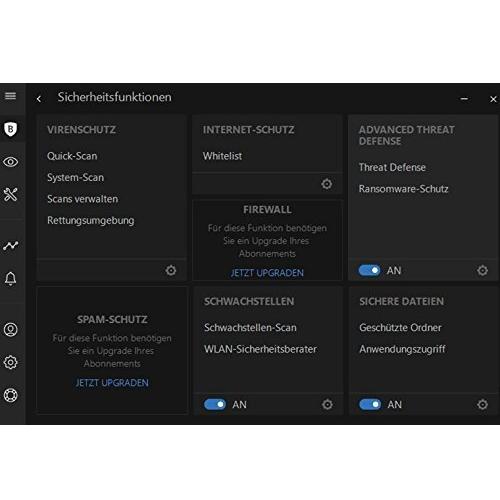Start the Quick-Scan
Screen dimensions: 500x500
pos(72,156)
